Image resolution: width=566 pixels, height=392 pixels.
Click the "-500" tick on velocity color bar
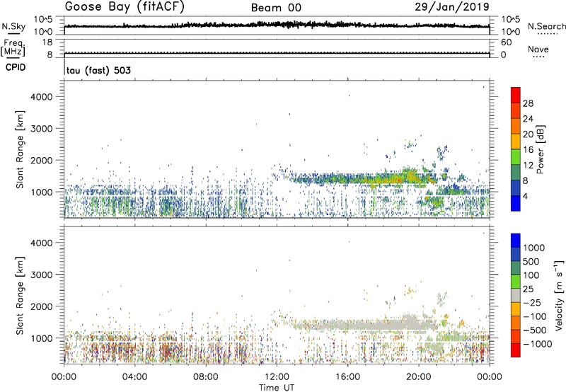pyautogui.click(x=535, y=330)
